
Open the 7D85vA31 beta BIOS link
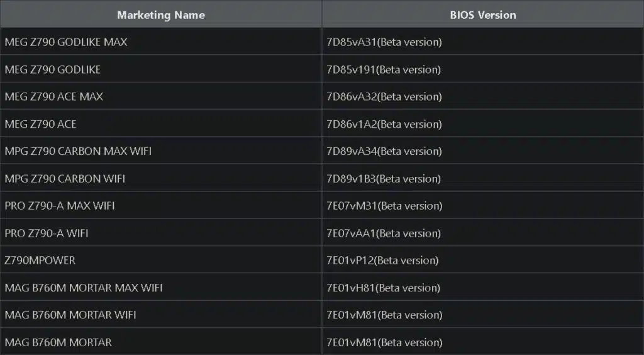(384, 42)
